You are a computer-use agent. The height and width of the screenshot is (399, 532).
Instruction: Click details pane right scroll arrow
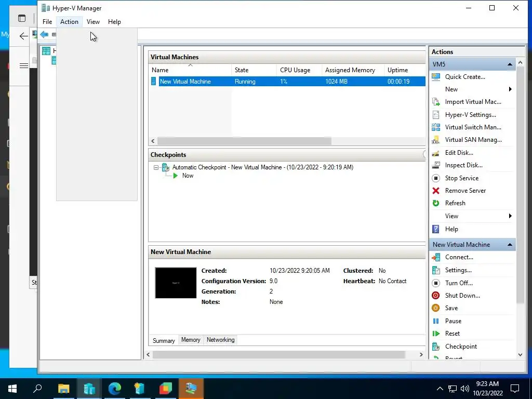click(421, 354)
